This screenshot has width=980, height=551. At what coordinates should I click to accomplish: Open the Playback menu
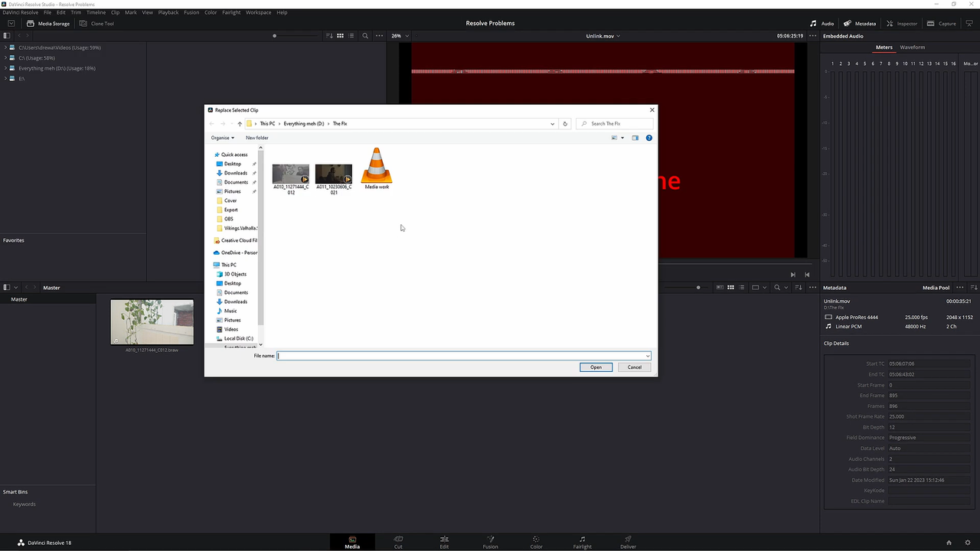(168, 12)
